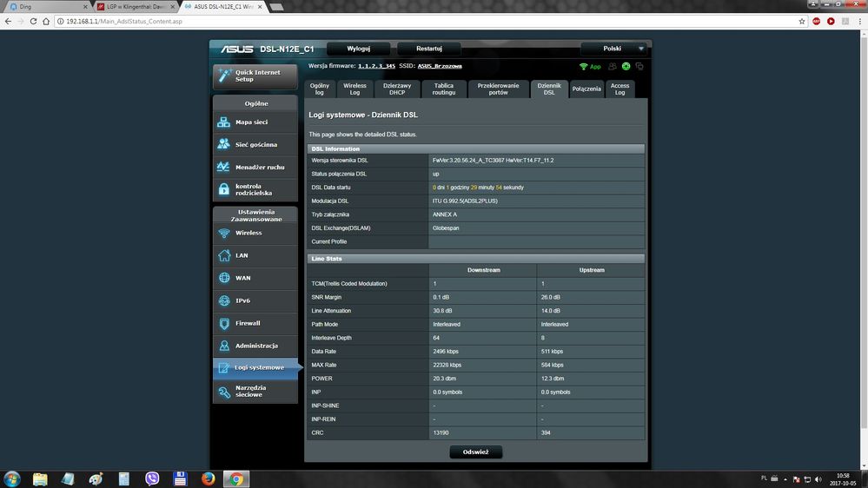Switch to the Wireless Log tab
The image size is (868, 488).
tap(354, 89)
